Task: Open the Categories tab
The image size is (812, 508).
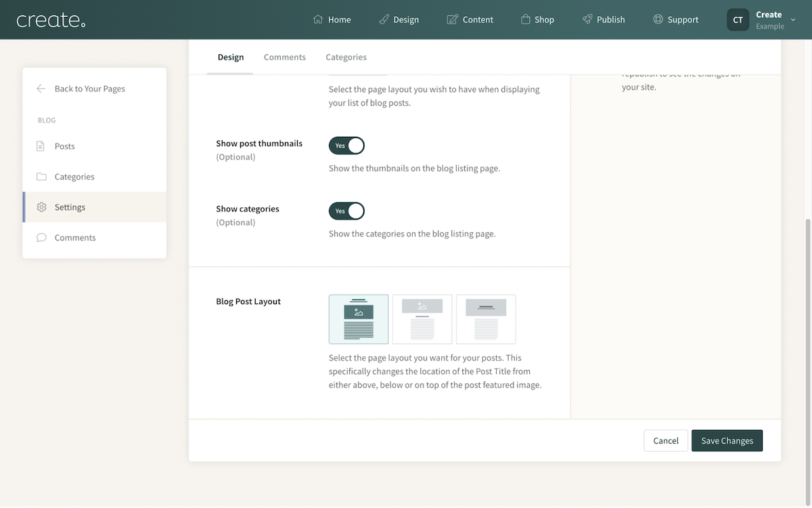Action: click(x=346, y=57)
